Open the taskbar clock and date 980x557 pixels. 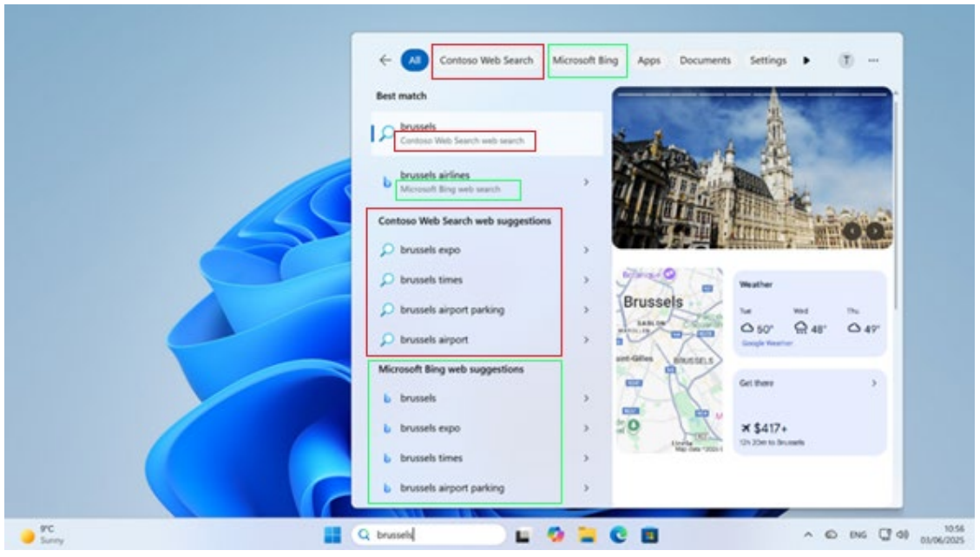pyautogui.click(x=943, y=534)
